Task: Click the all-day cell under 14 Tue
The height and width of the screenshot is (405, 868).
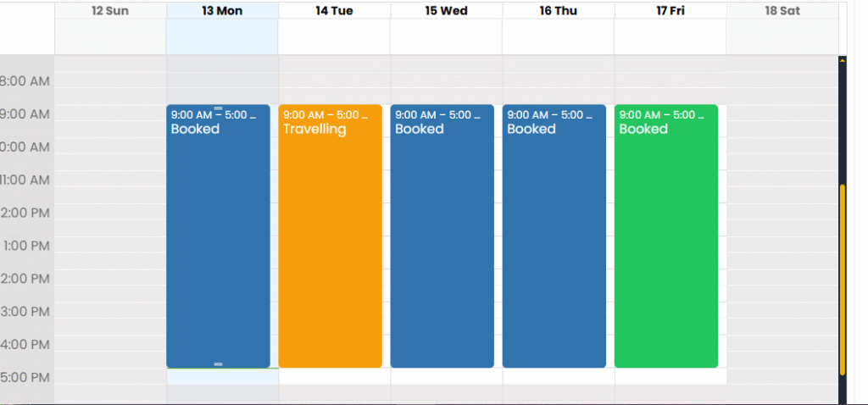Action: 334,36
